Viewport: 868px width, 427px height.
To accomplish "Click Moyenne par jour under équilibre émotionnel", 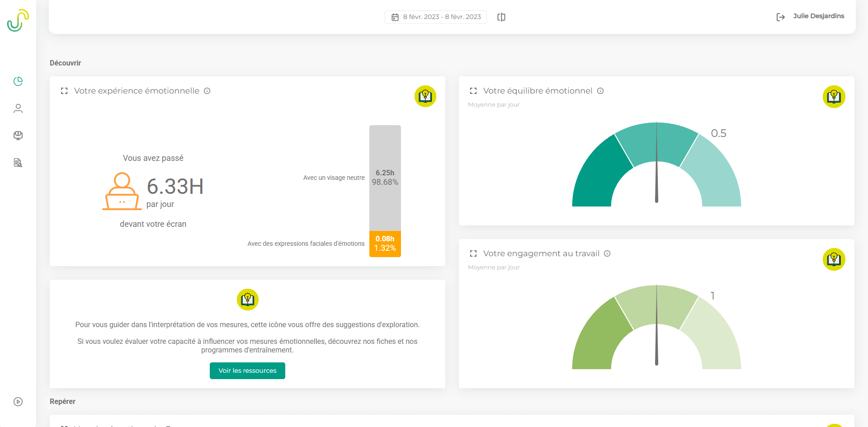I will (x=494, y=104).
